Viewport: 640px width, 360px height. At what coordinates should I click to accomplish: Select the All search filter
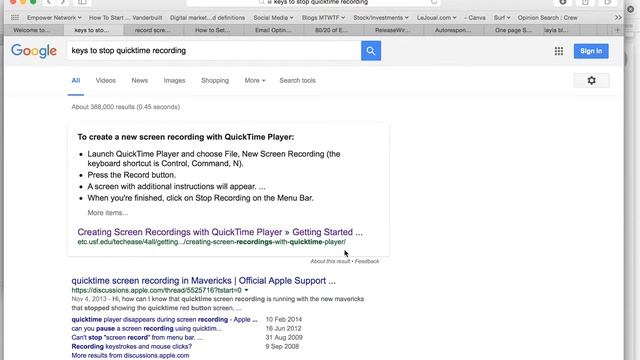[x=76, y=80]
